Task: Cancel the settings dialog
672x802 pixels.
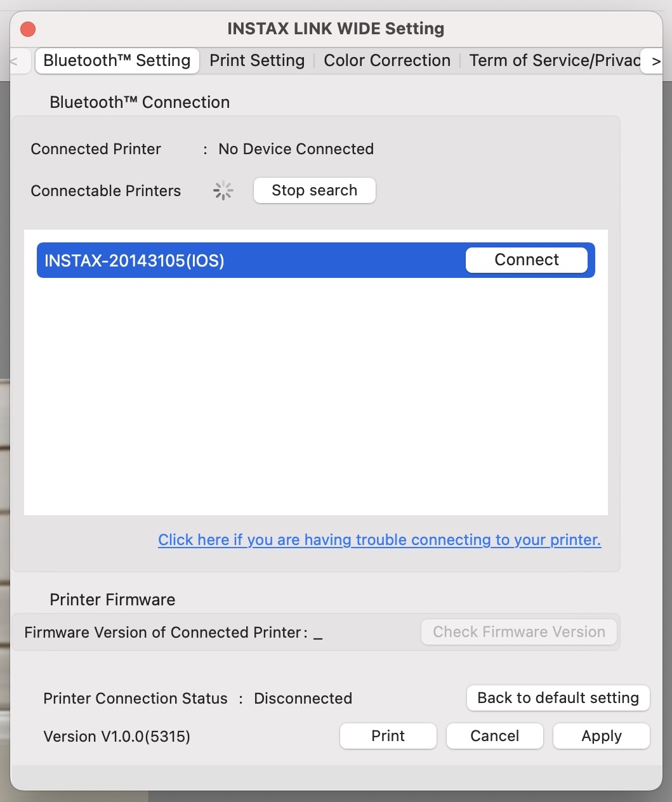Action: (x=494, y=736)
